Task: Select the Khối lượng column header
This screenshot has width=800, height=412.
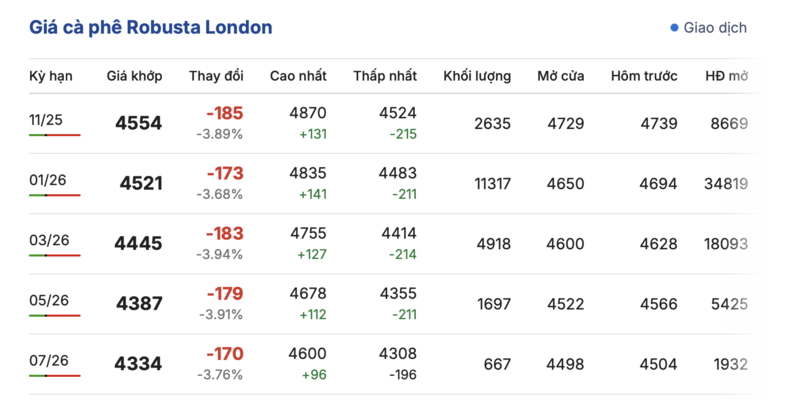Action: pos(477,76)
